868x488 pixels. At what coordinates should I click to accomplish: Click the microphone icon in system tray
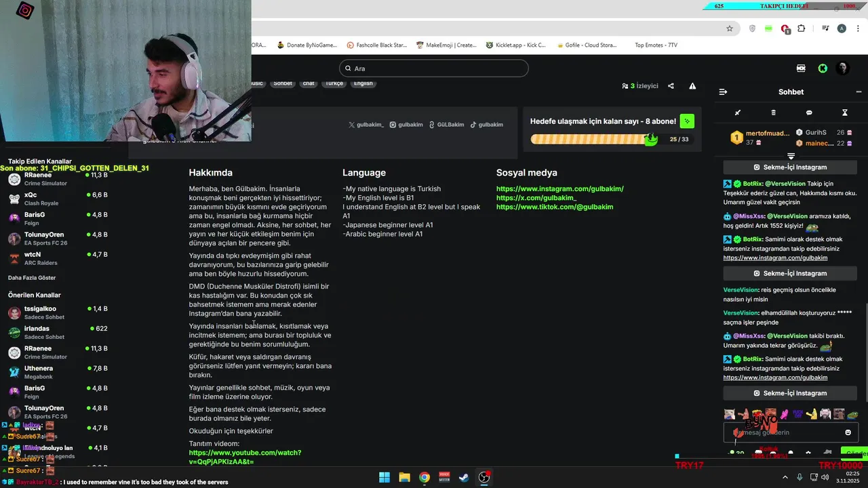800,477
